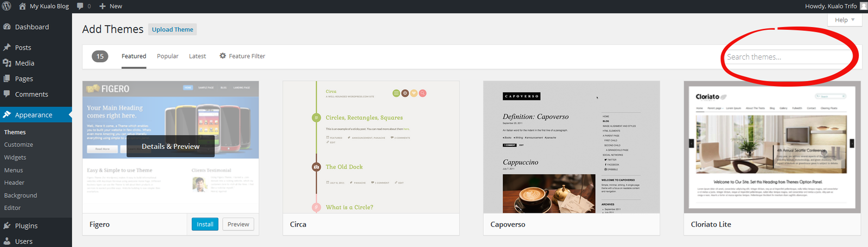Open the comments bubble icon in admin bar
This screenshot has width=868, height=247.
pos(80,6)
